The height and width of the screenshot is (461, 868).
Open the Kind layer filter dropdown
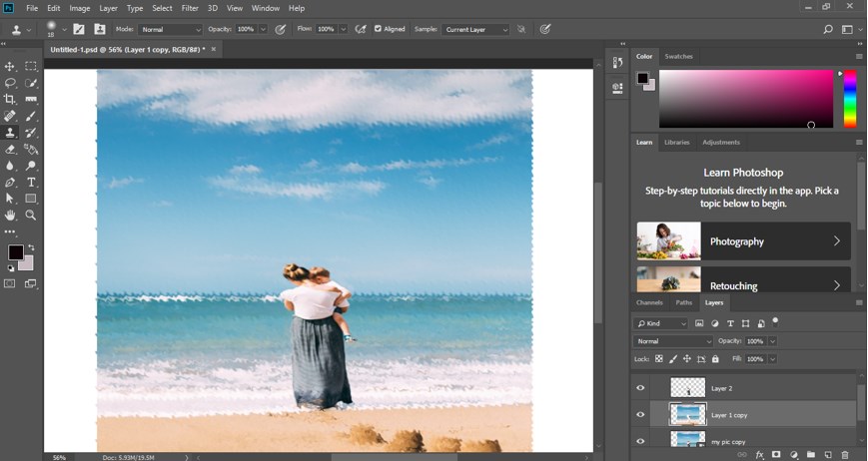[x=661, y=324]
